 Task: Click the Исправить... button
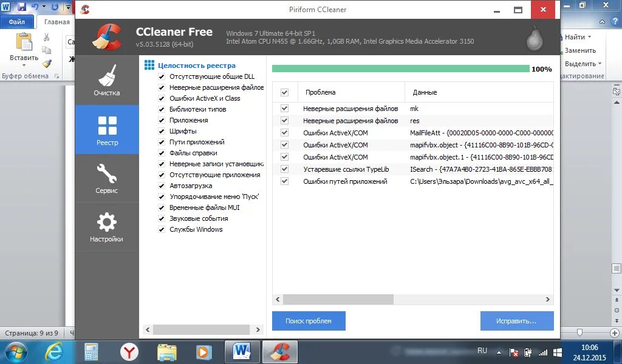pos(517,321)
